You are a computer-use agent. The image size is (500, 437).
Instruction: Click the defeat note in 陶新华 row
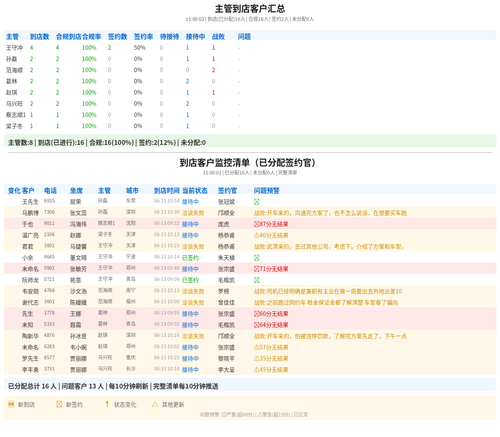click(x=330, y=336)
